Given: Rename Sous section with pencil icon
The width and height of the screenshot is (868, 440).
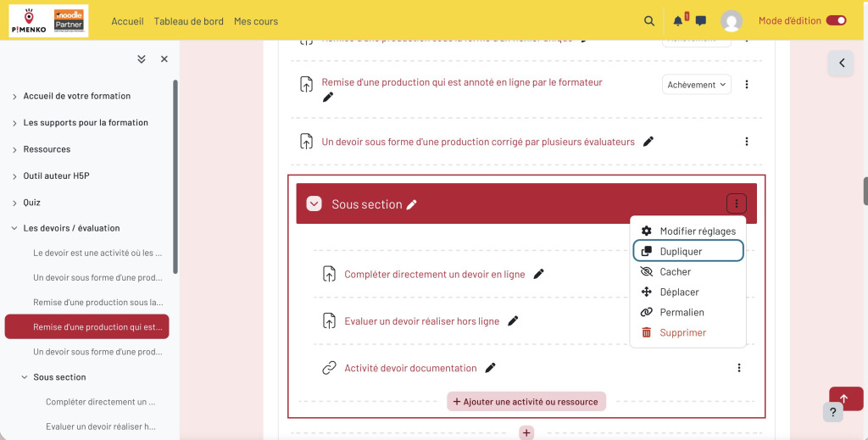Looking at the screenshot, I should pos(411,205).
